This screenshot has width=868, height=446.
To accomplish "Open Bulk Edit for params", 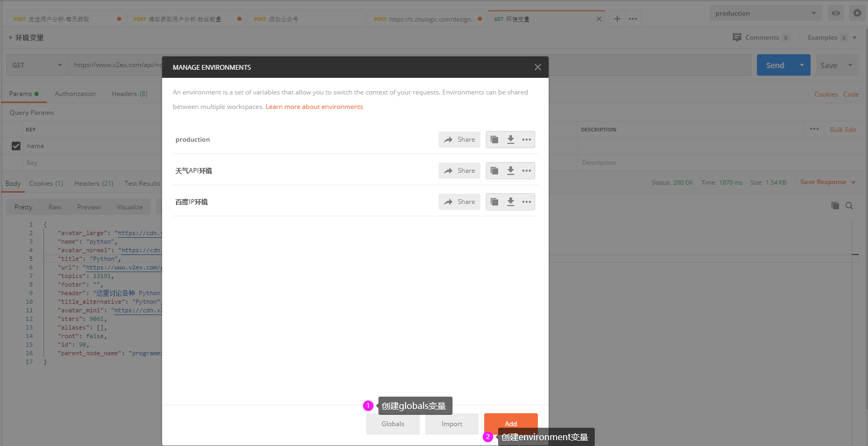I will pyautogui.click(x=843, y=129).
